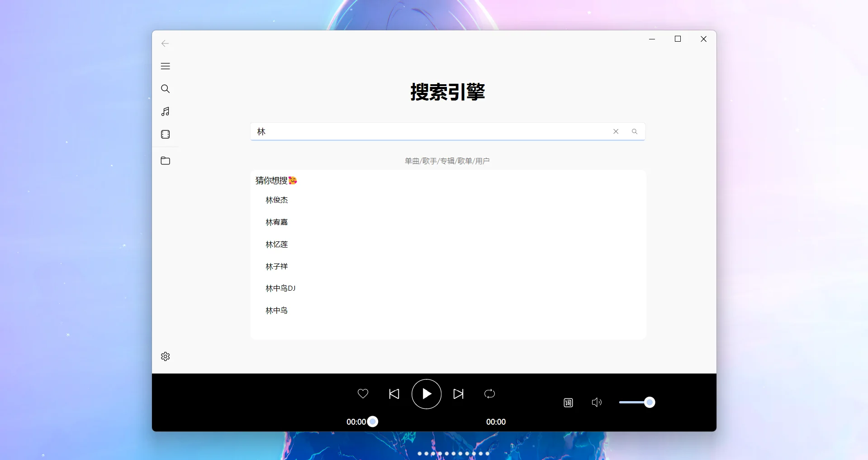Click the speaker icon to mute audio
This screenshot has width=868, height=460.
[596, 402]
